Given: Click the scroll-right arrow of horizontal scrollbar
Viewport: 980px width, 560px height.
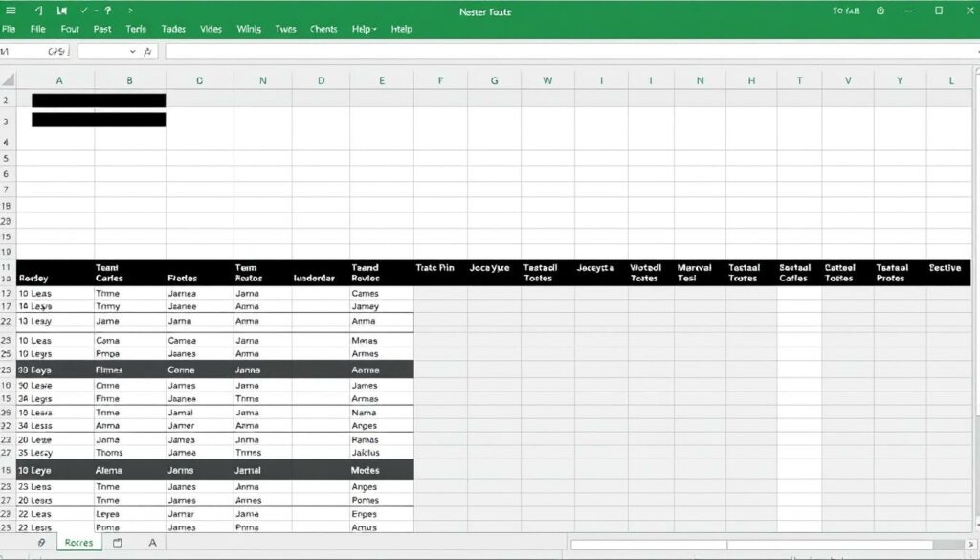Looking at the screenshot, I should pos(971,545).
